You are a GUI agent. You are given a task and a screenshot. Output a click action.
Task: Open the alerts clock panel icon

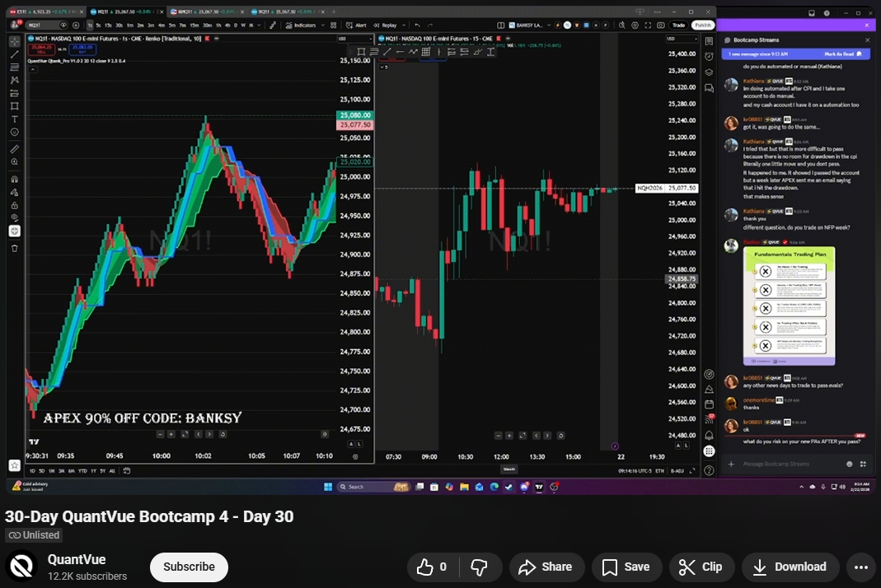tap(709, 56)
